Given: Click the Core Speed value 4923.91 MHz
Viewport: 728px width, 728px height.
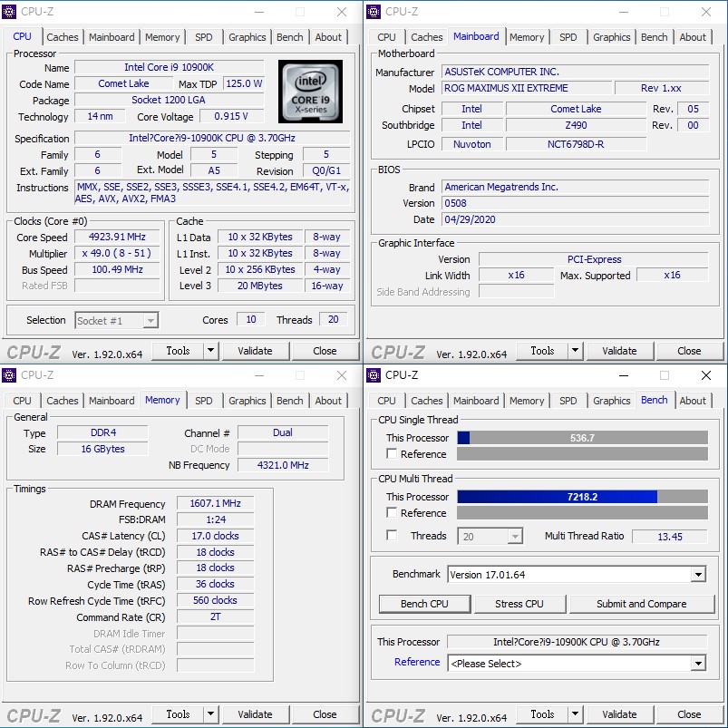Looking at the screenshot, I should coord(117,237).
